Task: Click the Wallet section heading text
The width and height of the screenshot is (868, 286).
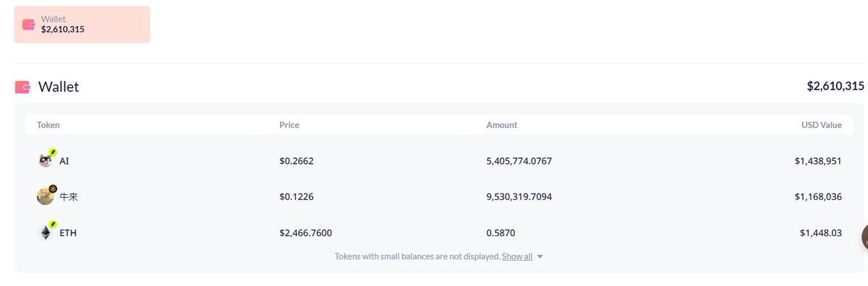Action: 59,87
